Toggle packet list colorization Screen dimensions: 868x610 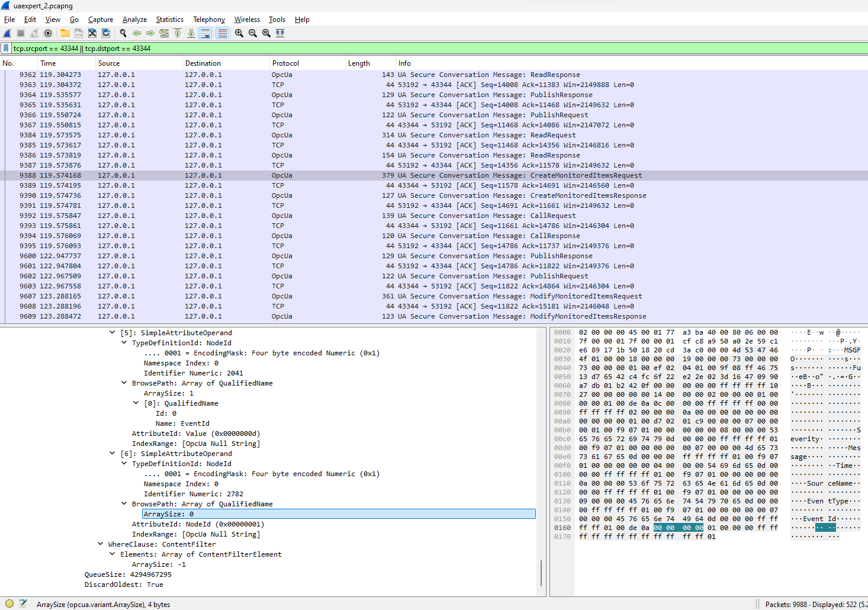(222, 33)
